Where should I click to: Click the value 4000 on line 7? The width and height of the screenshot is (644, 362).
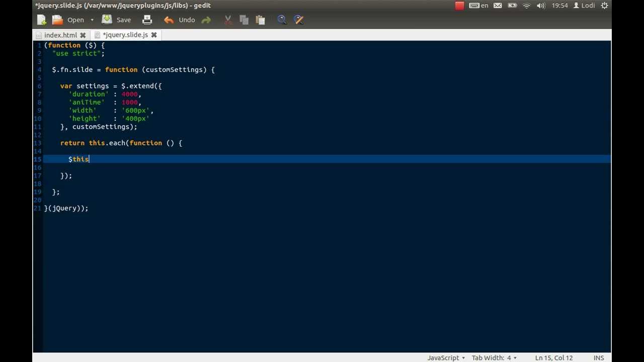click(x=129, y=94)
